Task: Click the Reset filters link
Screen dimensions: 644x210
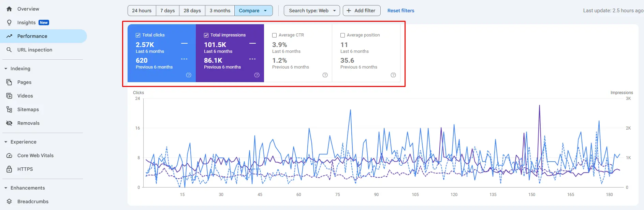Action: pos(401,11)
